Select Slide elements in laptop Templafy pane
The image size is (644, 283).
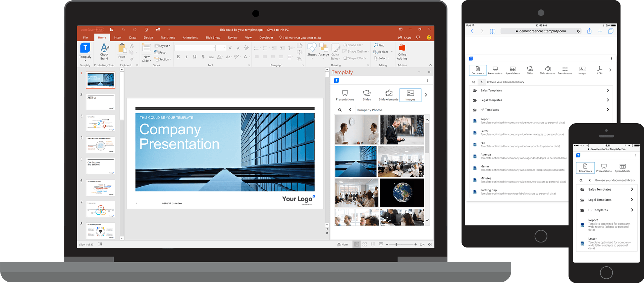click(x=388, y=95)
